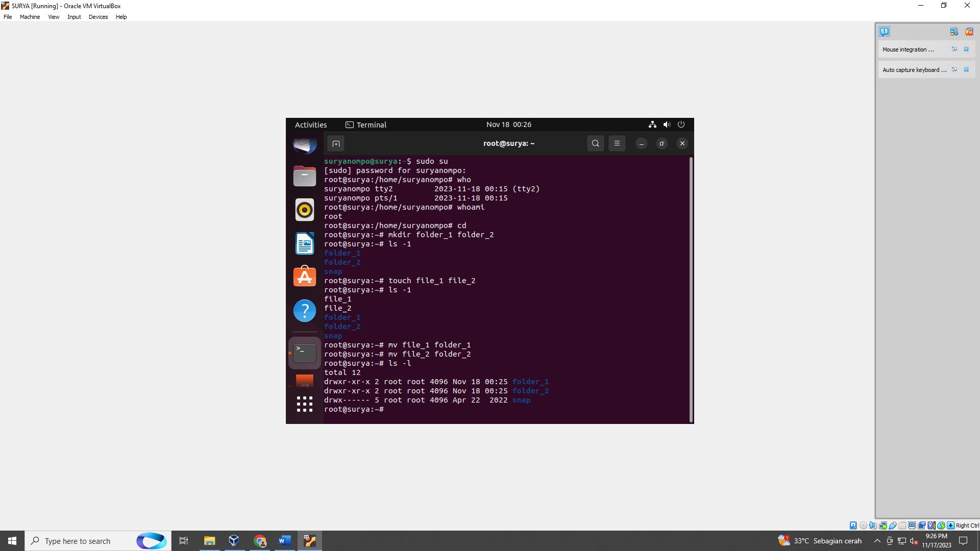The image size is (980, 551).
Task: Restore the terminal window size
Action: (661, 144)
